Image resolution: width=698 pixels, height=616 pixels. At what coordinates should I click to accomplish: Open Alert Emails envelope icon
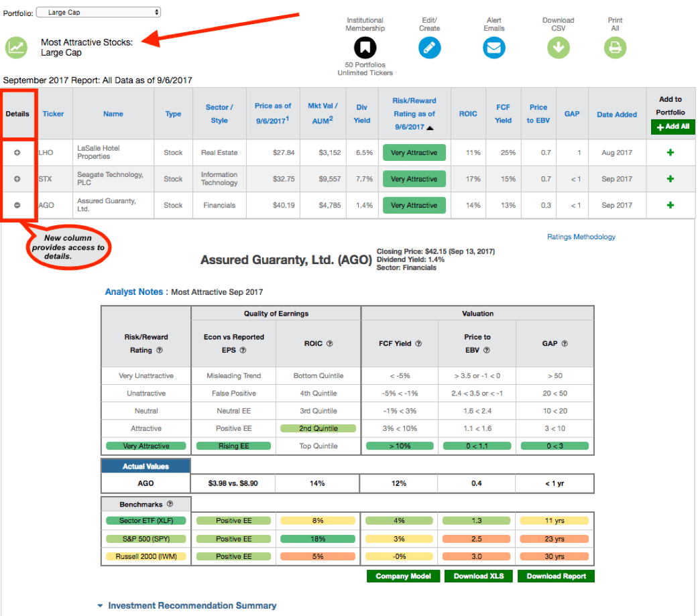tap(494, 48)
